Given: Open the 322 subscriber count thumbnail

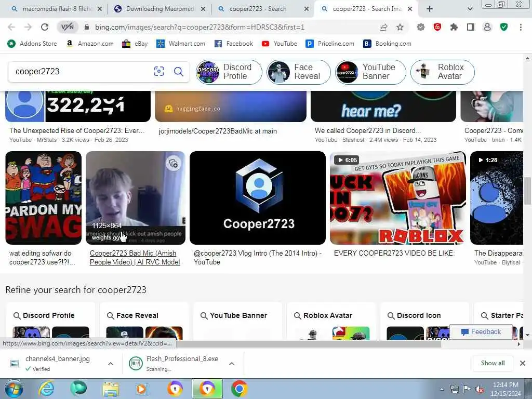Looking at the screenshot, I should coord(78,106).
